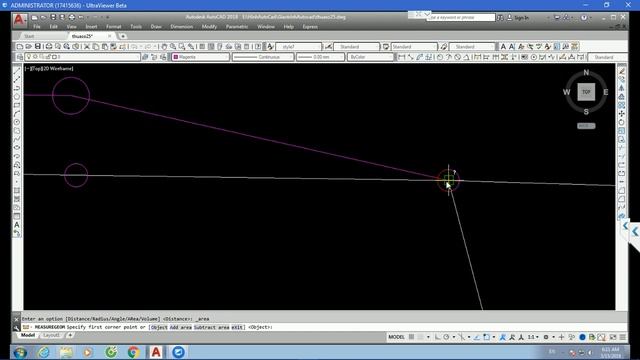Click the Aligned Dimension icon
640x360 pixels.
pos(411,57)
